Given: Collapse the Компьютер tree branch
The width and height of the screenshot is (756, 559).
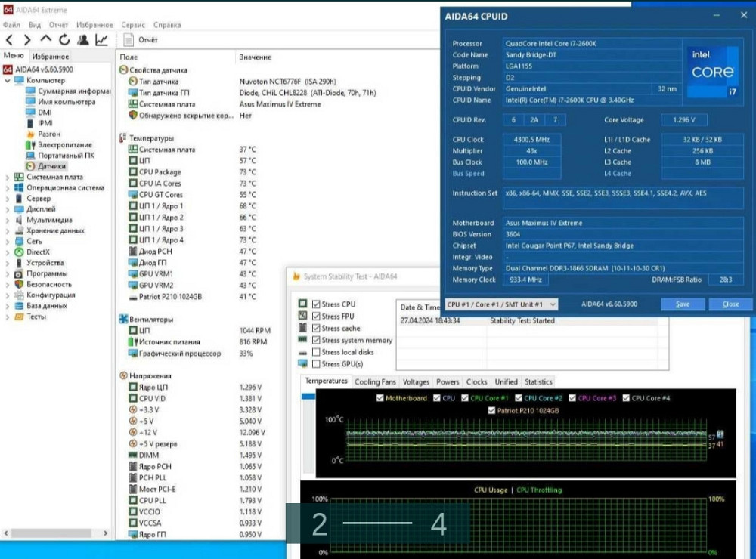Looking at the screenshot, I should (9, 80).
